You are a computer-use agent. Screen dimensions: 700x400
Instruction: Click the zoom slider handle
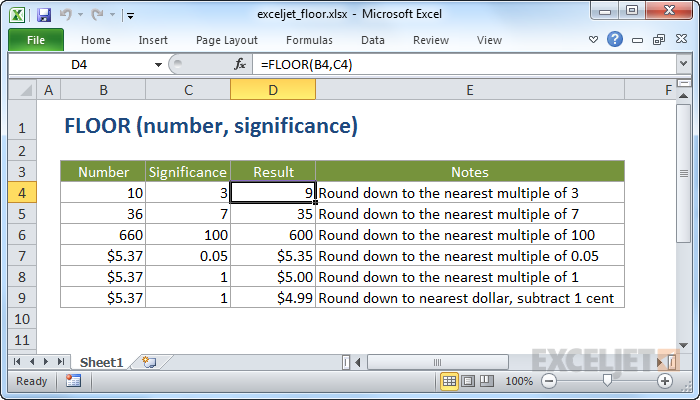pos(607,381)
